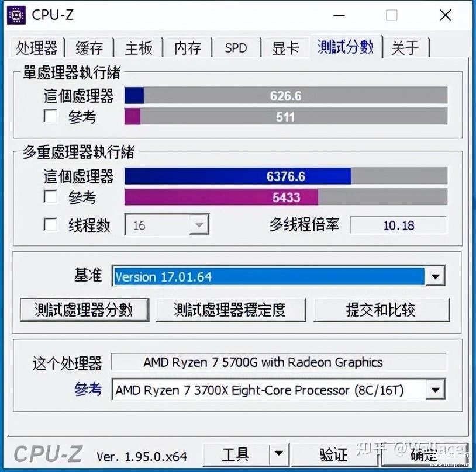476x472 pixels.
Task: Open the 主板 tab
Action: click(x=139, y=48)
